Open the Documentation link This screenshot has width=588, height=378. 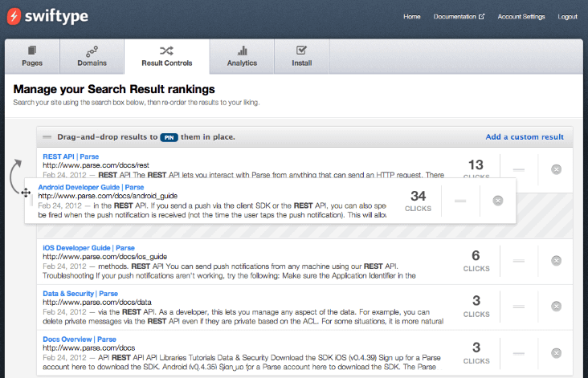(x=455, y=17)
